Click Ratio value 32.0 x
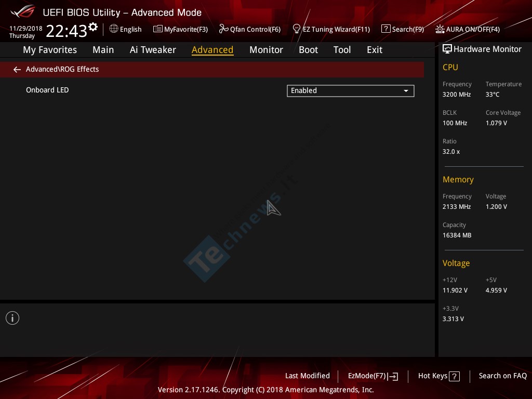 pyautogui.click(x=451, y=152)
